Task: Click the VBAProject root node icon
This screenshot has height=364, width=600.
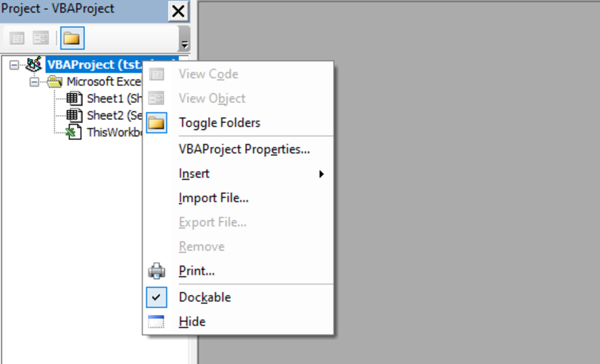Action: (x=33, y=64)
